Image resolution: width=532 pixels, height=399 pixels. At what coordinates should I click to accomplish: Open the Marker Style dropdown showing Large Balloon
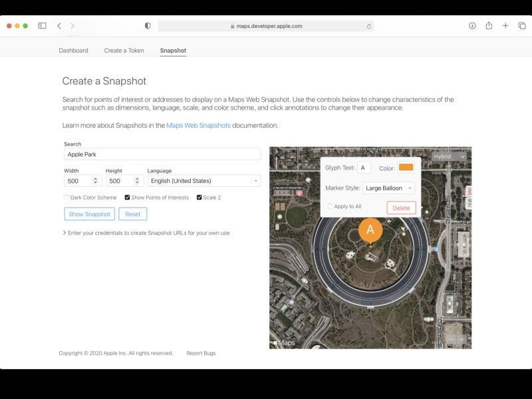(389, 188)
